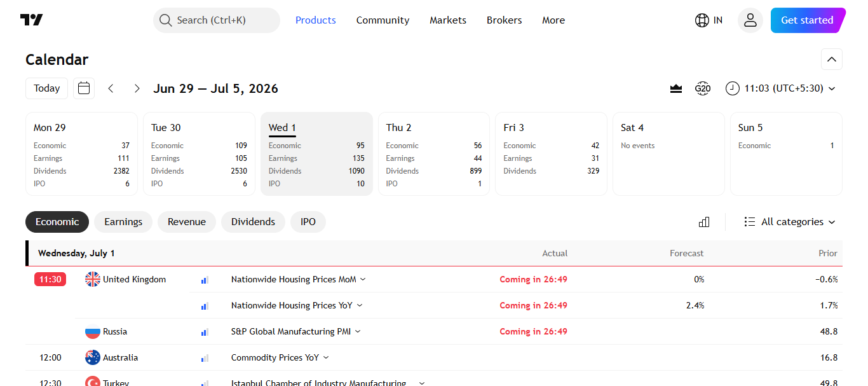Click the Australia flag icon
This screenshot has height=386, width=868.
click(93, 357)
